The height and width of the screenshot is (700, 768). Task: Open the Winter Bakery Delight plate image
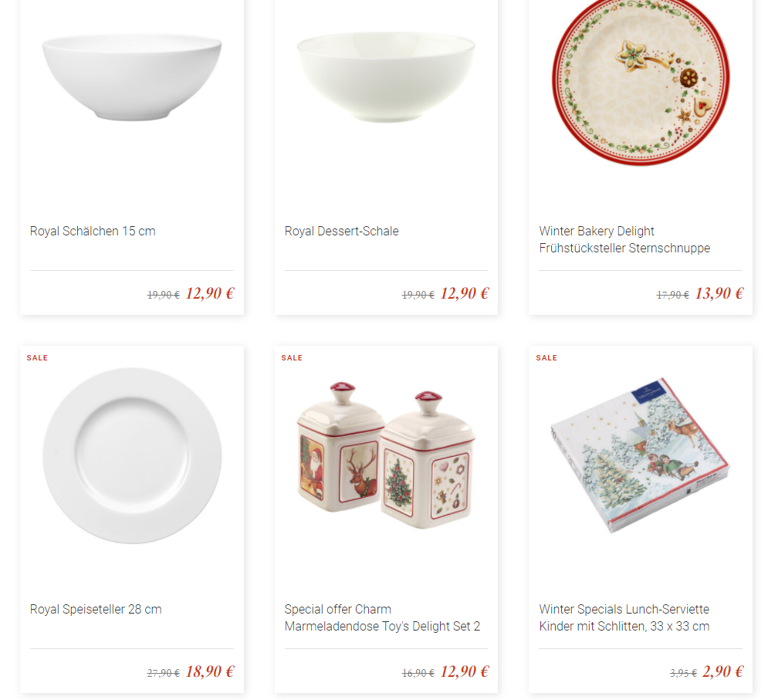641,81
